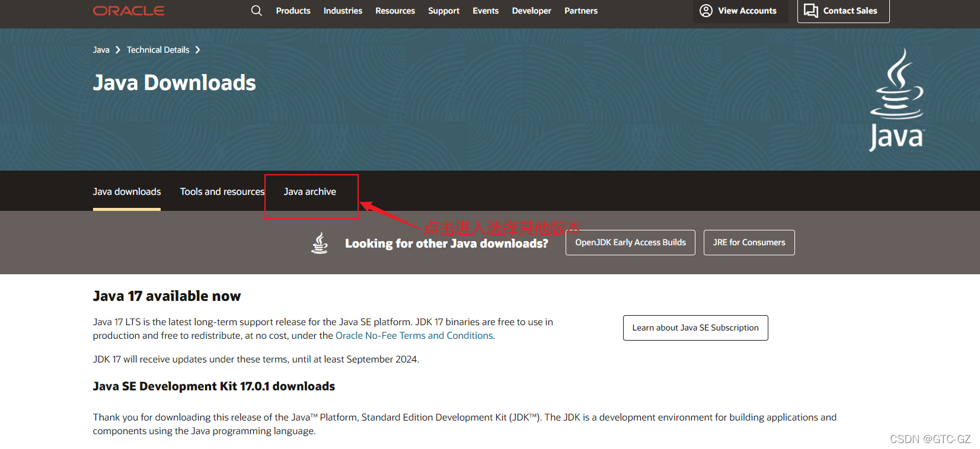Open Oracle No-Fee Terms and Conditions link
This screenshot has width=980, height=449.
414,335
